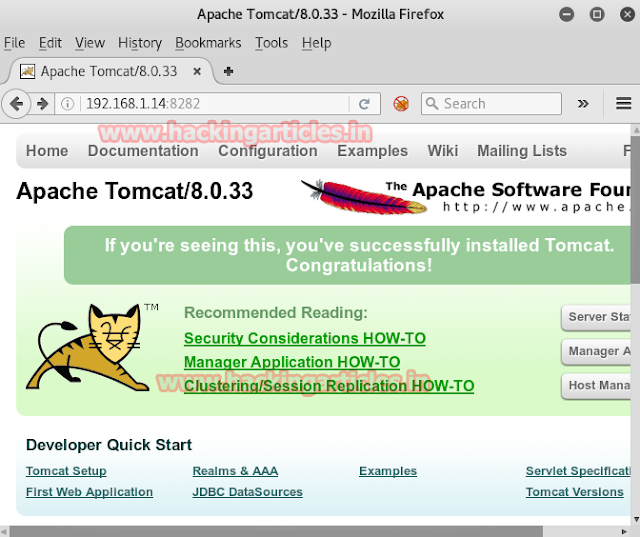Image resolution: width=640 pixels, height=537 pixels.
Task: Open Servlet Specifications link
Action: (x=578, y=471)
